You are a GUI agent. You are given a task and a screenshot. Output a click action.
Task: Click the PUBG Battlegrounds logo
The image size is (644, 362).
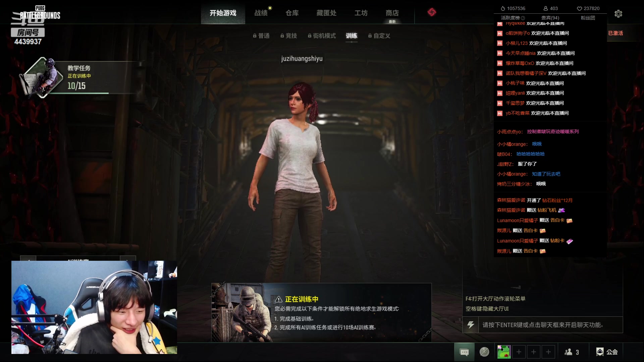40,13
